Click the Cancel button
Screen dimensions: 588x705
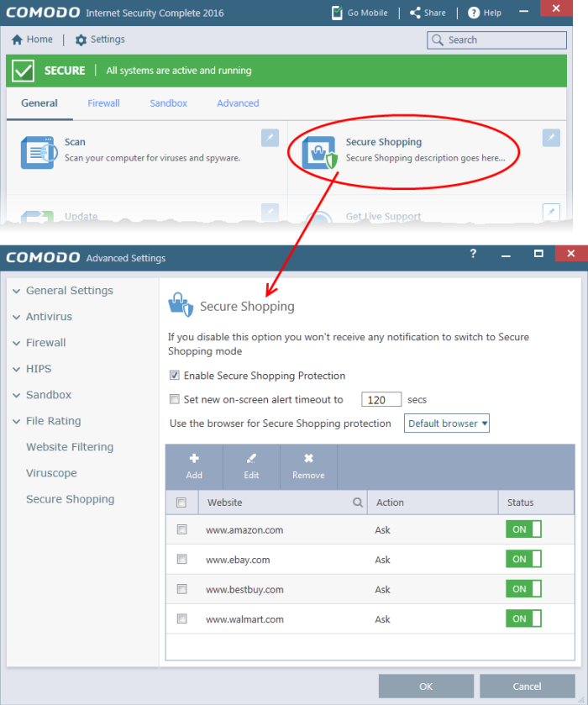pyautogui.click(x=528, y=687)
